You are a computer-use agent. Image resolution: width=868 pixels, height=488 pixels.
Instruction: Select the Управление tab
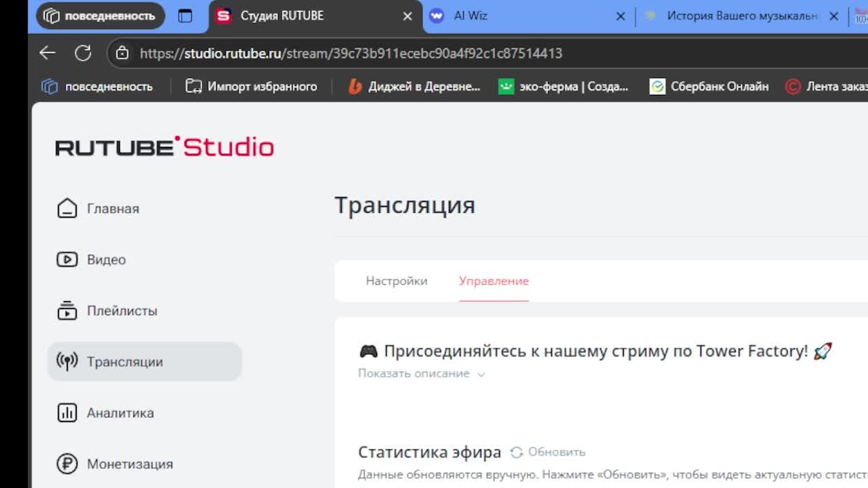pyautogui.click(x=494, y=281)
